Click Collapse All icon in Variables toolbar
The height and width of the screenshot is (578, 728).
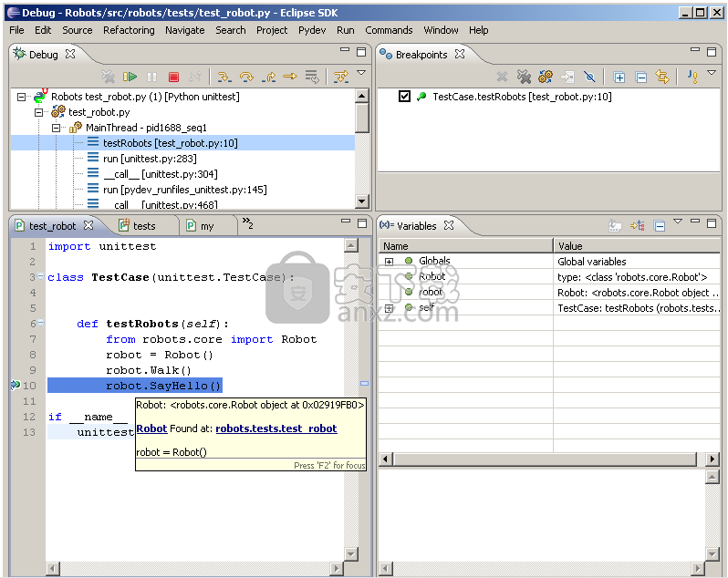(660, 226)
